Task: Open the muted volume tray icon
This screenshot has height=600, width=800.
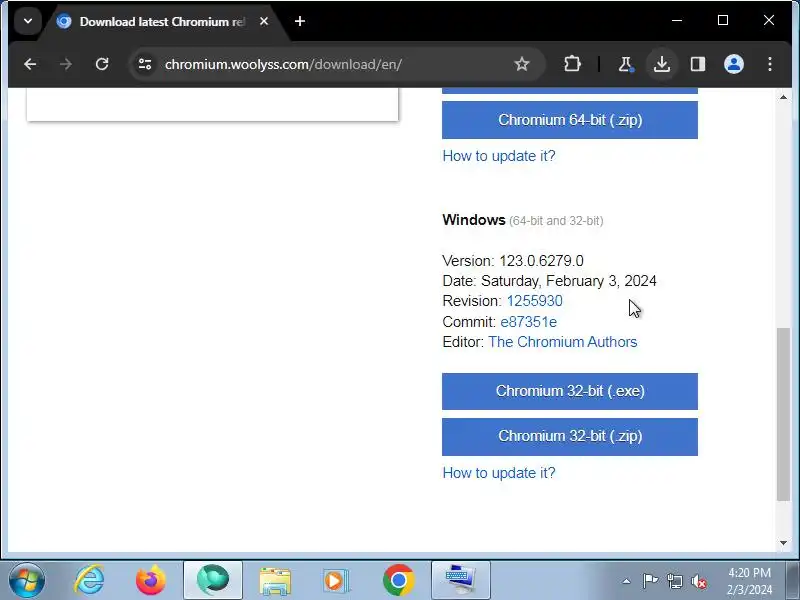Action: pyautogui.click(x=698, y=581)
